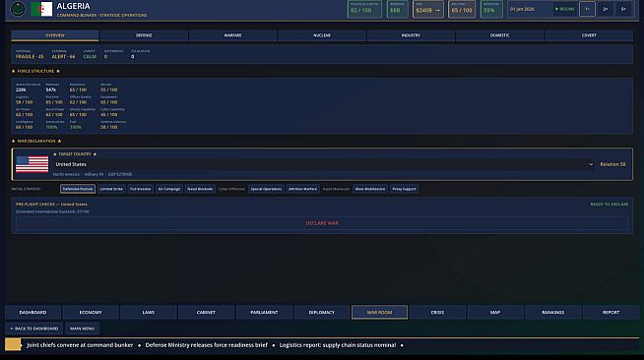644x360 pixels.
Task: Click the Main Menu button
Action: [82, 329]
